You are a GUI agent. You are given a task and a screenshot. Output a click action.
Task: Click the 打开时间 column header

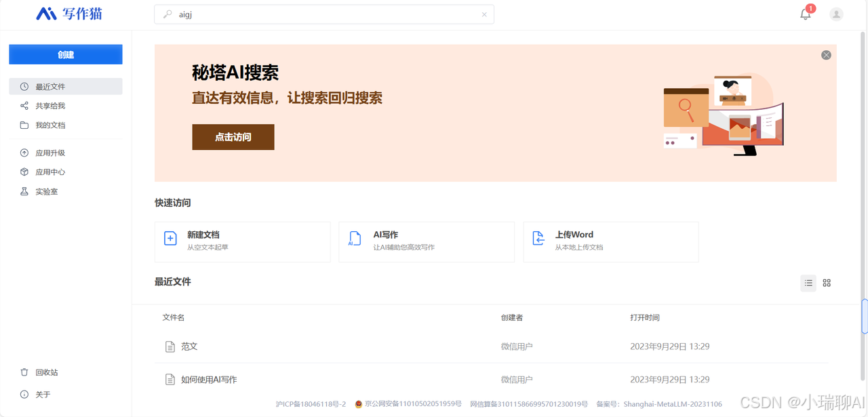click(x=645, y=317)
